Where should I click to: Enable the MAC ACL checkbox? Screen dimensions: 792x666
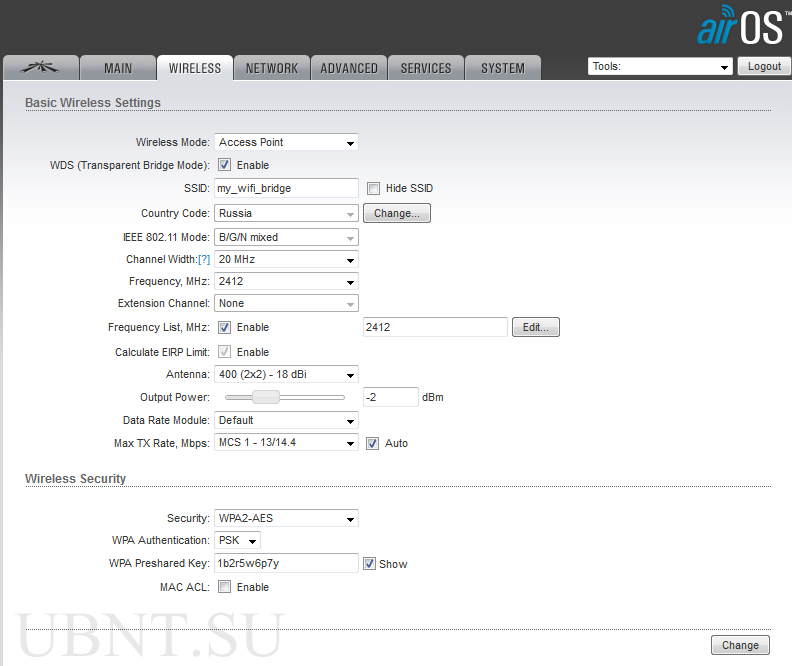[225, 587]
